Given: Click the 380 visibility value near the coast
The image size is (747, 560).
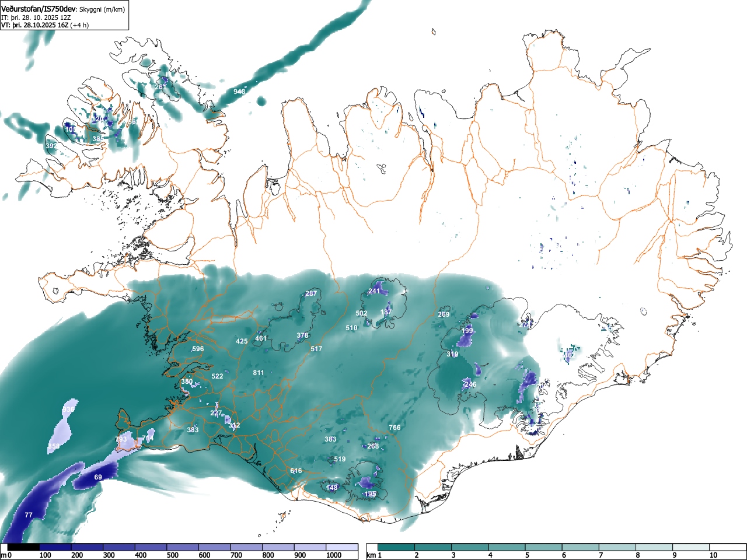Looking at the screenshot, I should pyautogui.click(x=187, y=381).
